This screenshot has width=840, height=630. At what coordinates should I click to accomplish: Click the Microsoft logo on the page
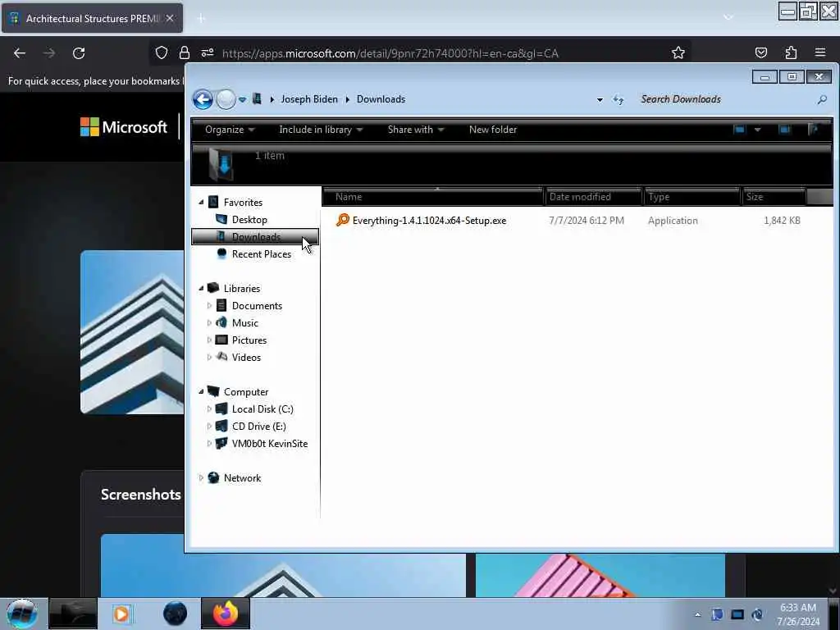124,127
